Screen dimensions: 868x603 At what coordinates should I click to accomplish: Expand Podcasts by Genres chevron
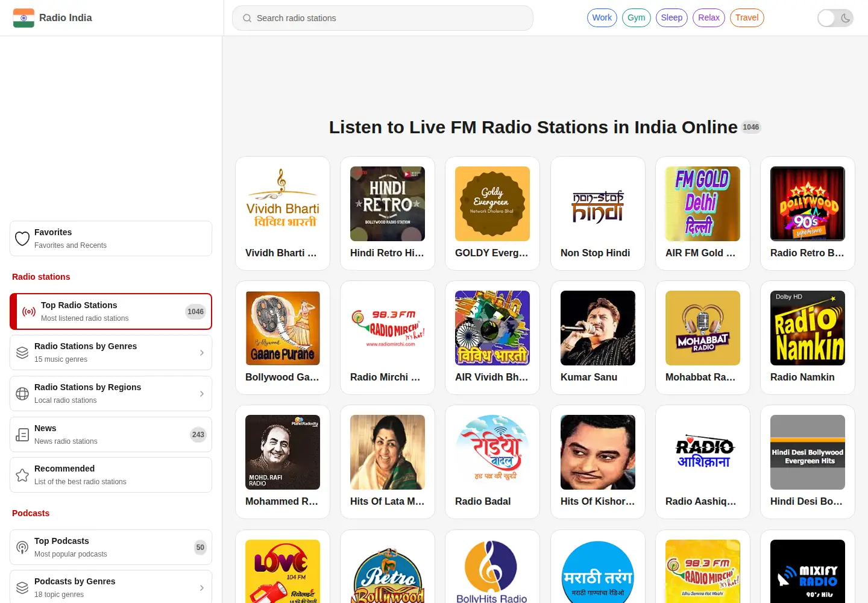tap(202, 588)
